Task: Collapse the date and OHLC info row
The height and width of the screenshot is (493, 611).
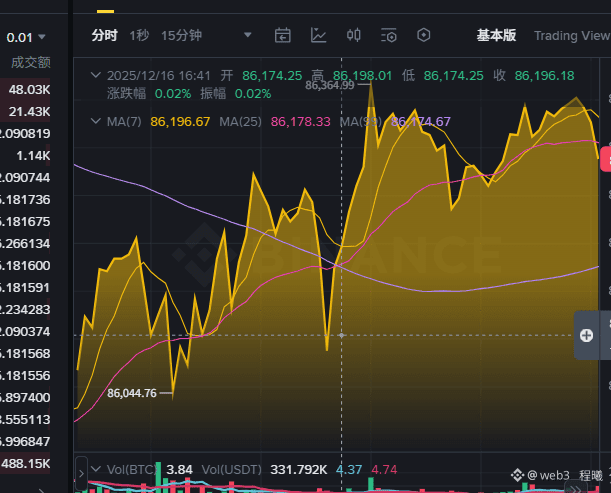Action: [x=96, y=75]
